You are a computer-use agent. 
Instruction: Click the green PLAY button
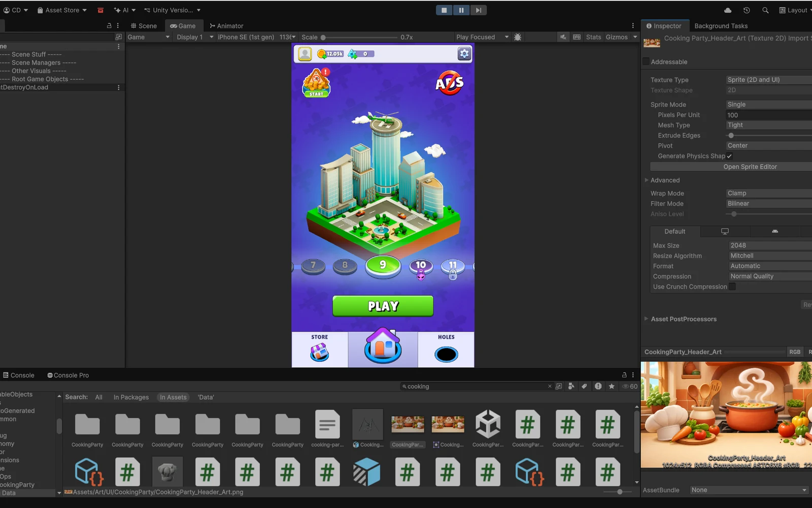tap(383, 306)
